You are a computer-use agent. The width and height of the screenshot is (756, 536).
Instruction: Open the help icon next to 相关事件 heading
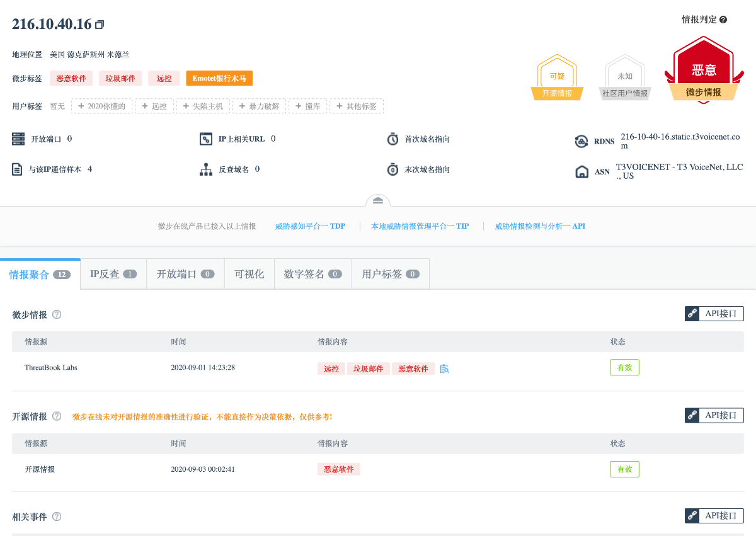click(x=57, y=516)
